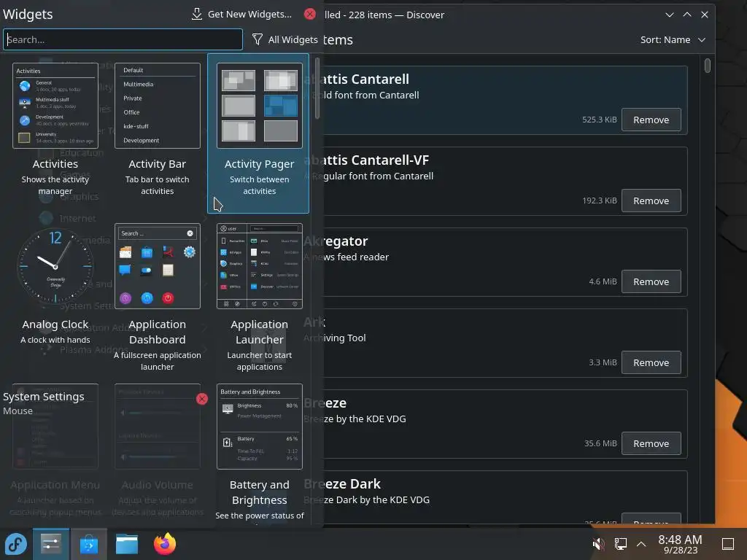Remove the Breeze theme package
The height and width of the screenshot is (560, 747).
[x=651, y=443]
